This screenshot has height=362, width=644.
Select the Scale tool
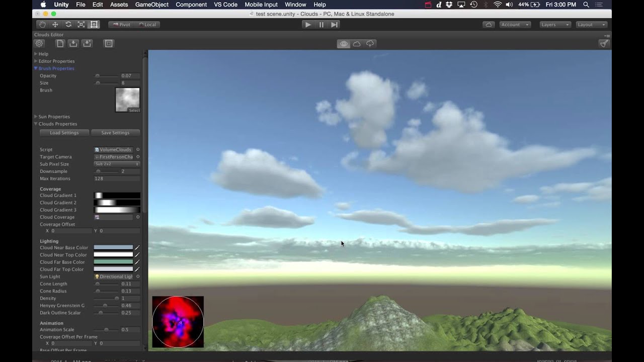(x=81, y=25)
